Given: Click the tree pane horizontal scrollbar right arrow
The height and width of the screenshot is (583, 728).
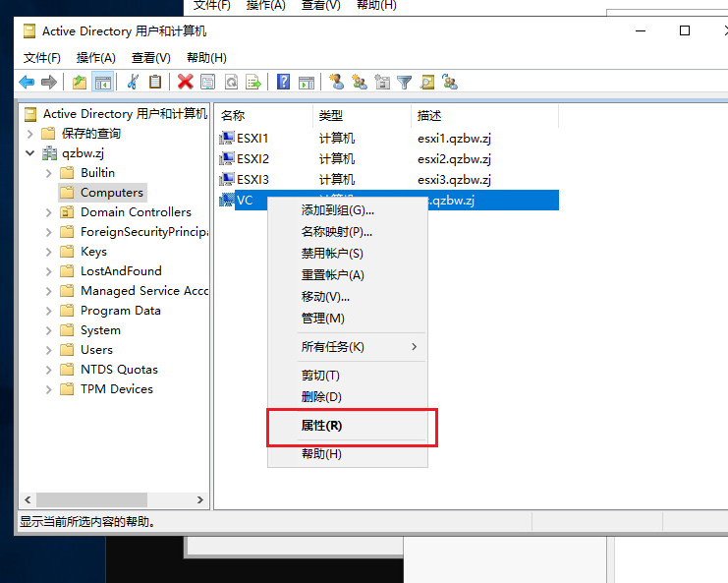Looking at the screenshot, I should pos(201,499).
